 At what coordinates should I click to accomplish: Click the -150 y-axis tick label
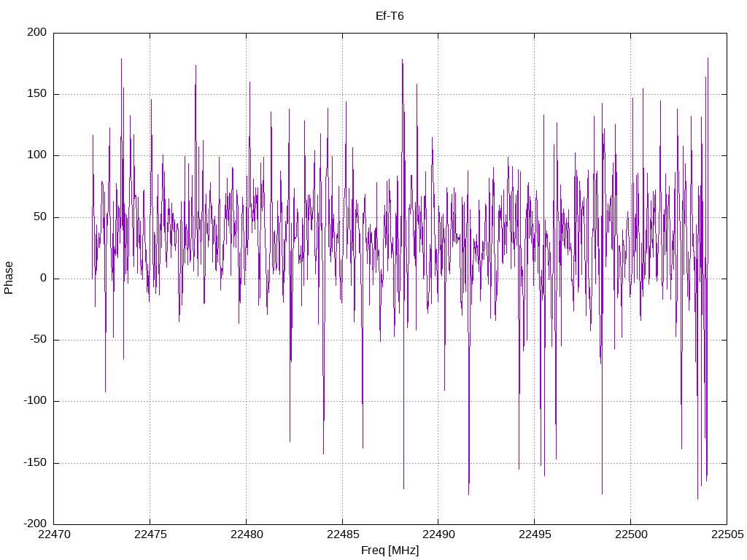point(35,462)
